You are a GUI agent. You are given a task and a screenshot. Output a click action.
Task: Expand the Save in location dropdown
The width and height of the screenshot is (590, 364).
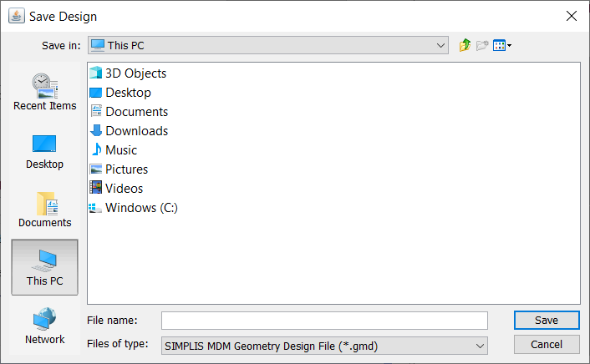coord(440,45)
